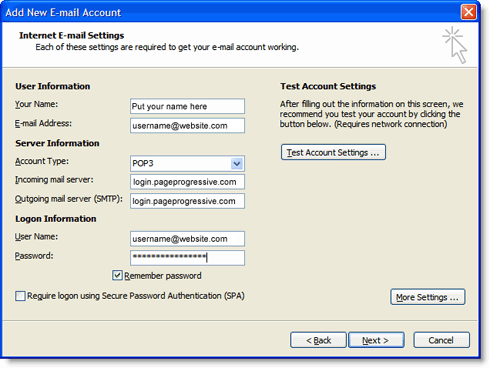Screen dimensions: 490x368
Task: Click the Remember password label text
Action: (163, 276)
